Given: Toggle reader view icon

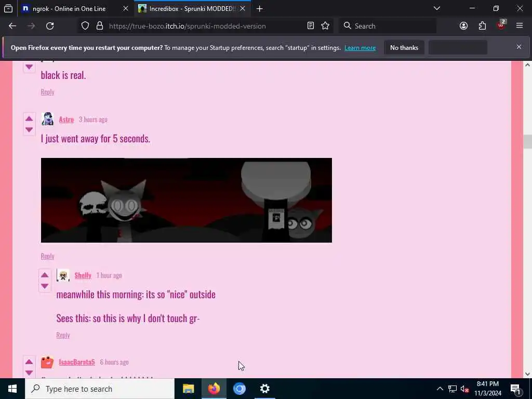Looking at the screenshot, I should click(311, 26).
